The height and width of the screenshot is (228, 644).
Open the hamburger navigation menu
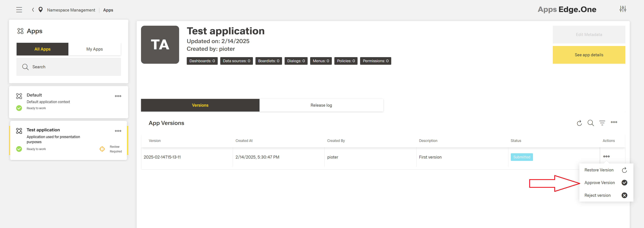click(19, 10)
